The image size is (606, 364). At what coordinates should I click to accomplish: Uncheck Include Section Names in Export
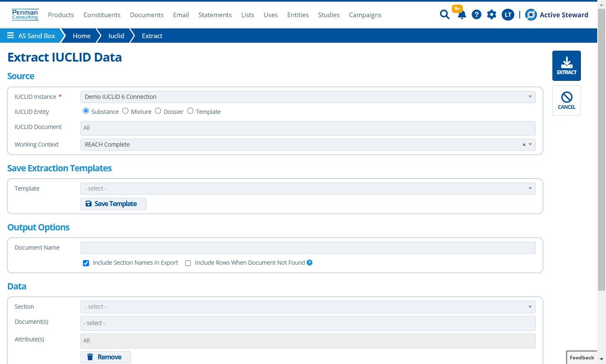coord(86,263)
